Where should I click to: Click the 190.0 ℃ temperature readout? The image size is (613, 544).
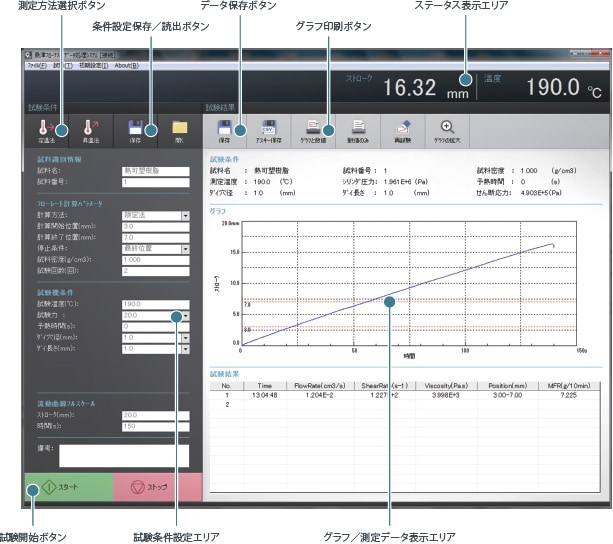click(564, 88)
